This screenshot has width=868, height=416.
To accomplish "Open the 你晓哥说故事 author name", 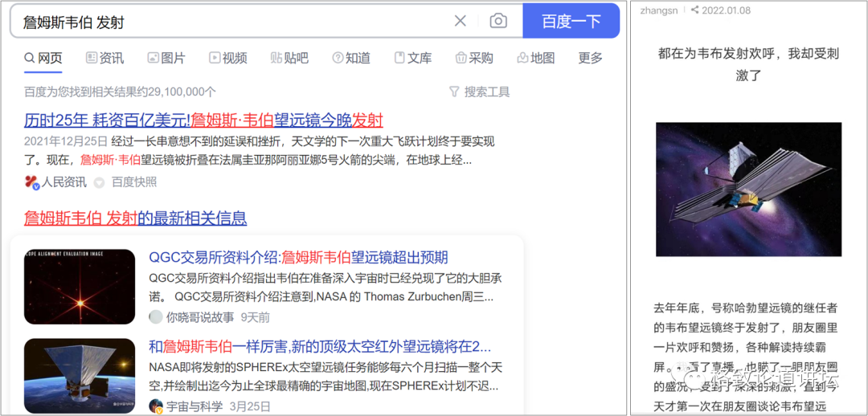I will (199, 317).
